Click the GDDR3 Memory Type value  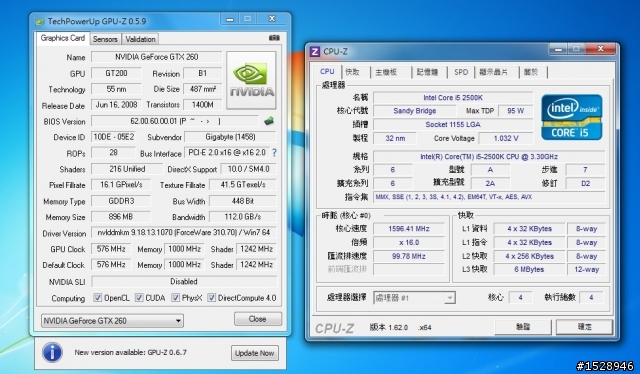[121, 201]
